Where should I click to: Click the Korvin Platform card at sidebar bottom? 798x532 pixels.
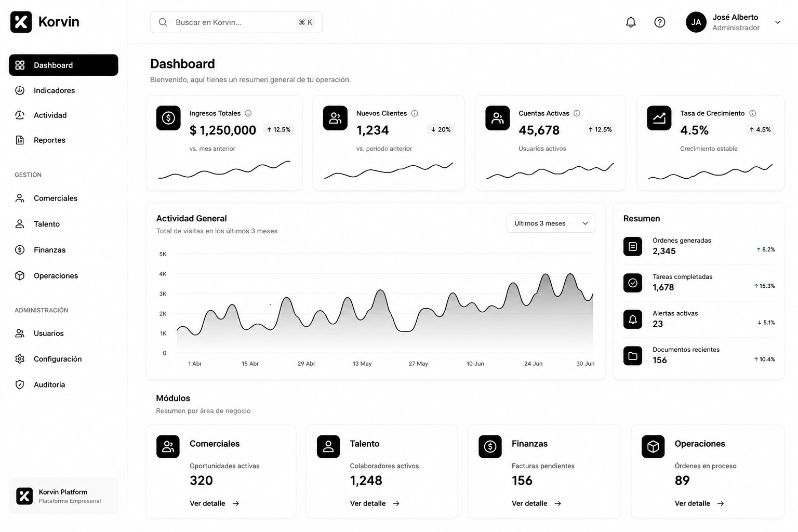point(63,496)
